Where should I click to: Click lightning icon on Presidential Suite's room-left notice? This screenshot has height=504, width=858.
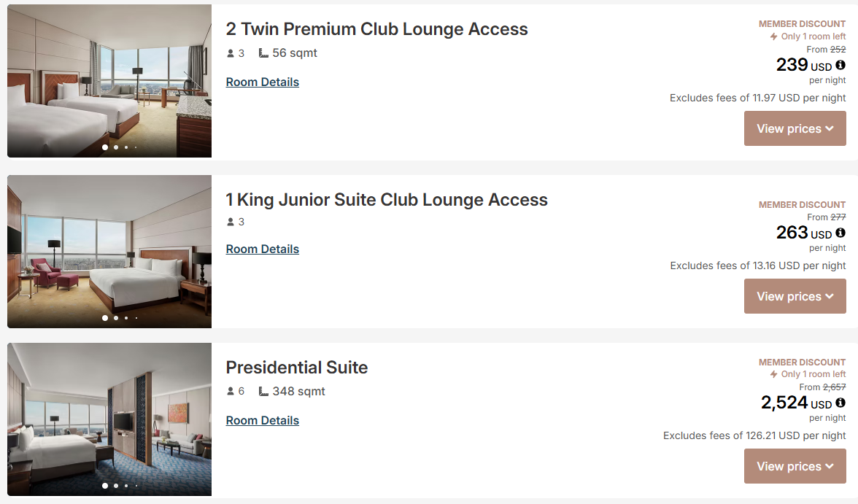(x=774, y=374)
